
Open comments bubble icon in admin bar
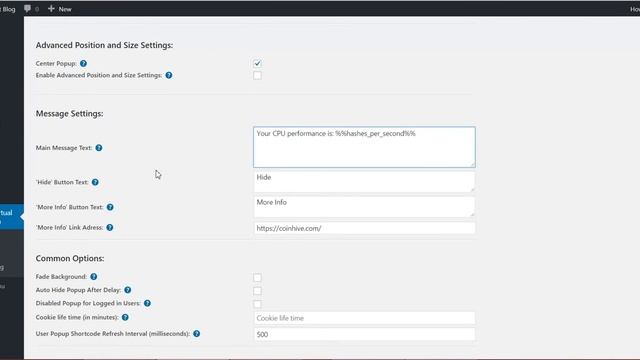27,9
